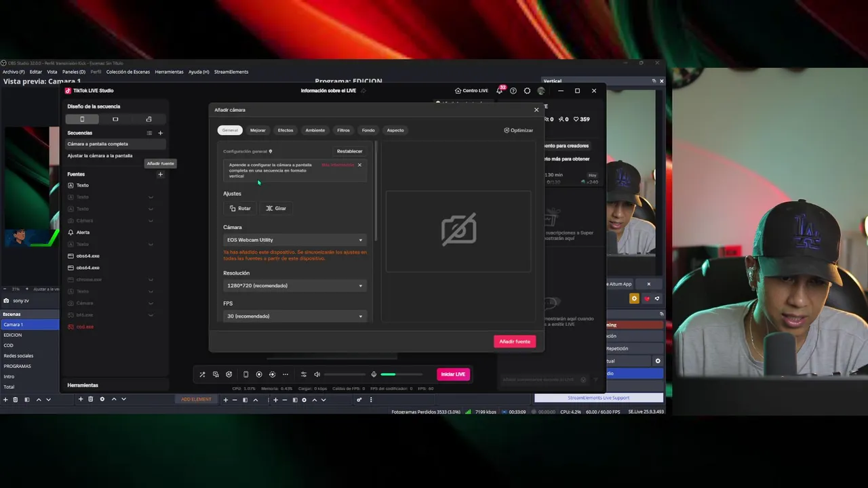Image resolution: width=868 pixels, height=488 pixels.
Task: Click the phone device icon in TikTok toolbar
Action: [x=245, y=374]
